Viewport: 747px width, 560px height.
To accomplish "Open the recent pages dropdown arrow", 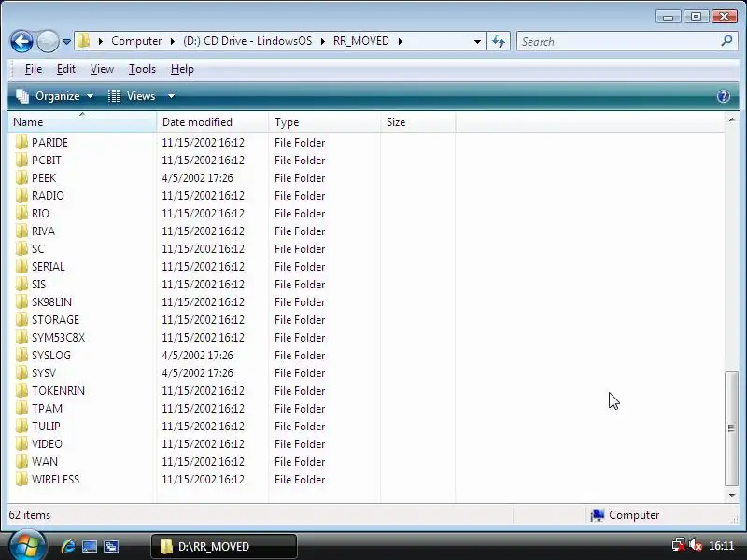I will [66, 42].
